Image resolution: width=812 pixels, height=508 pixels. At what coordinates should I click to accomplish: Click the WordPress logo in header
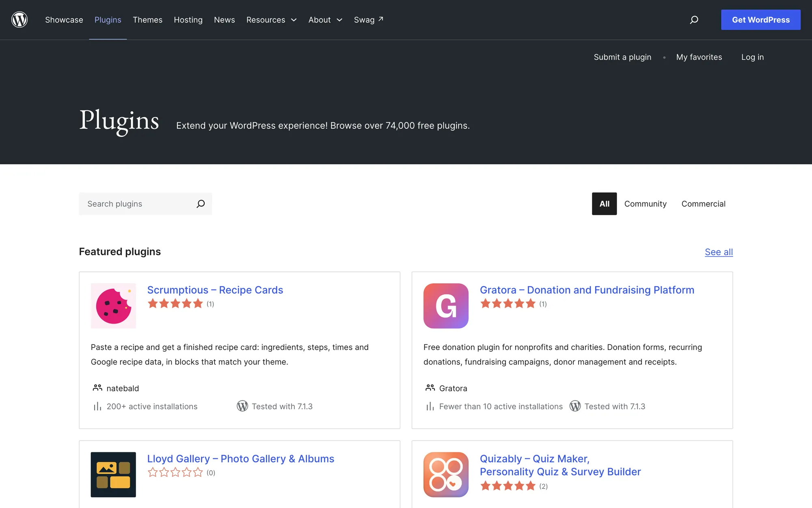click(19, 20)
